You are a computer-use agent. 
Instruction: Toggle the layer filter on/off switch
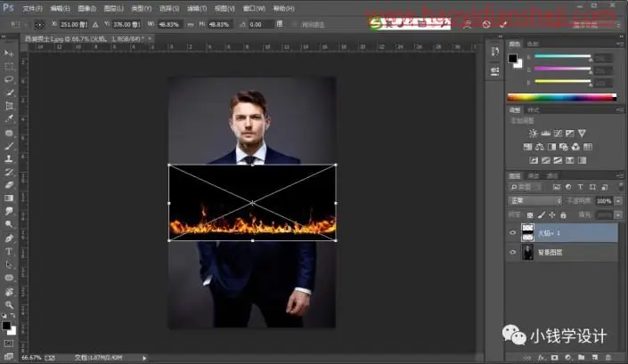point(620,186)
